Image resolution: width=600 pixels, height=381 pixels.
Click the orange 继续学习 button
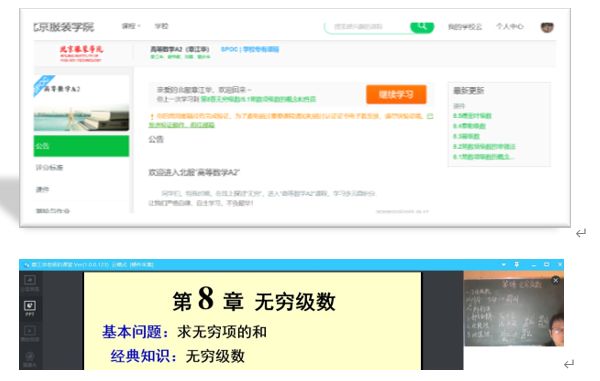pos(396,94)
